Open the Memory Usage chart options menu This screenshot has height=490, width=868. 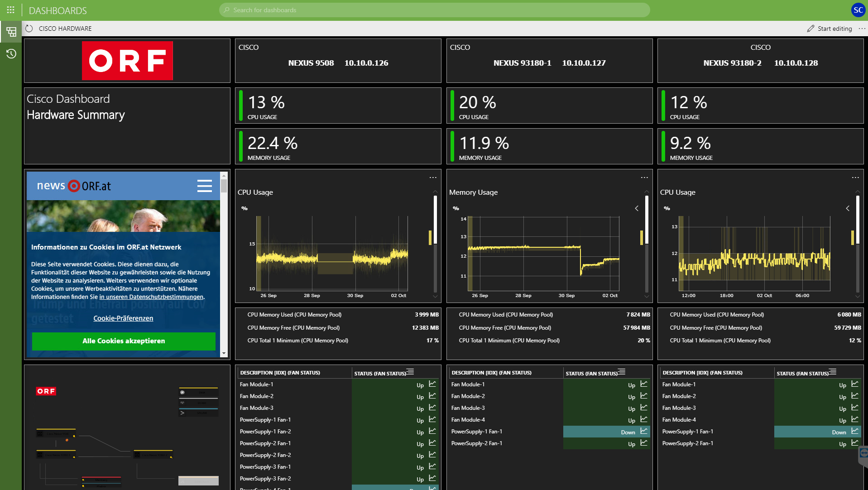tap(644, 178)
